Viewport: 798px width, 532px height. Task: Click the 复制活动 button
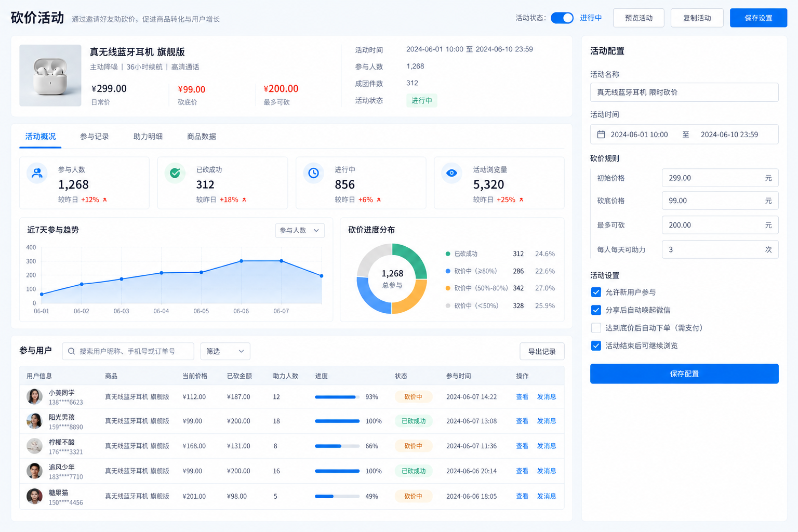point(697,18)
